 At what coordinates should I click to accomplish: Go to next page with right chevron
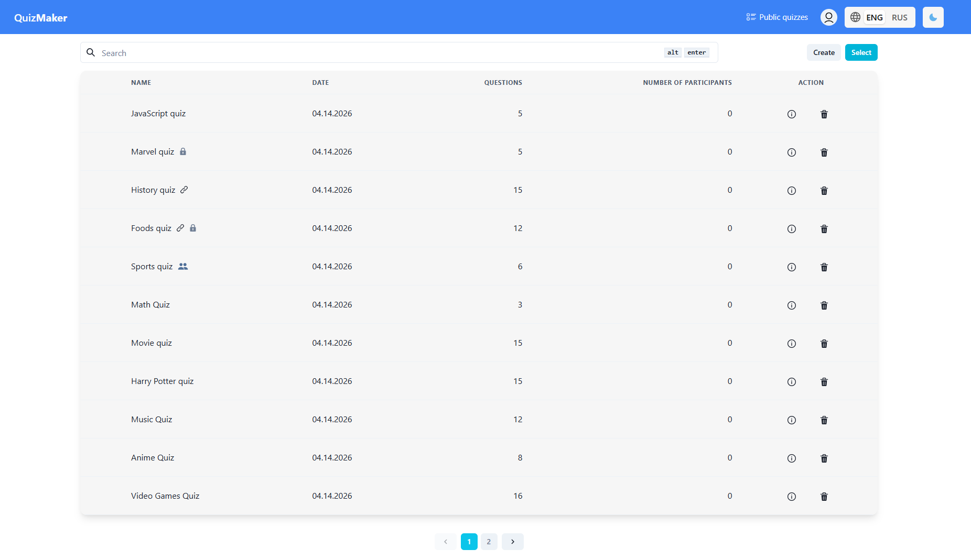click(512, 542)
